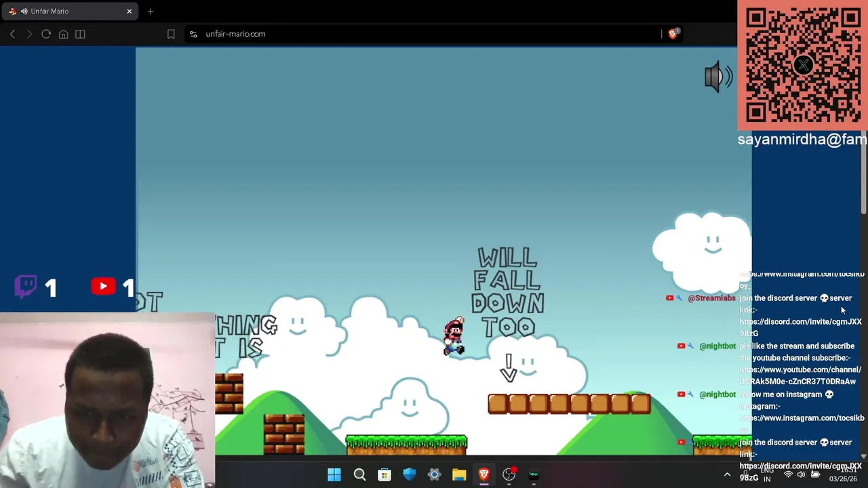Open the green waveform app in taskbar
Viewport: 868px width, 488px height.
534,475
